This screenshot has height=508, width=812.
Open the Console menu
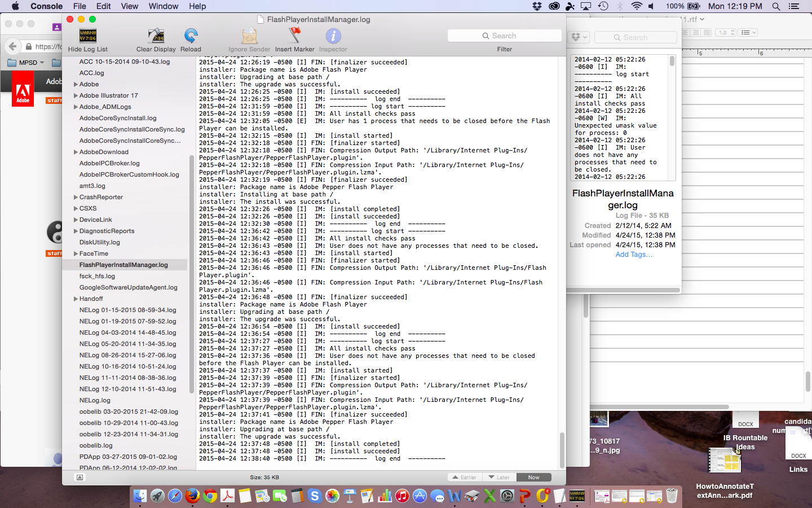[x=46, y=6]
